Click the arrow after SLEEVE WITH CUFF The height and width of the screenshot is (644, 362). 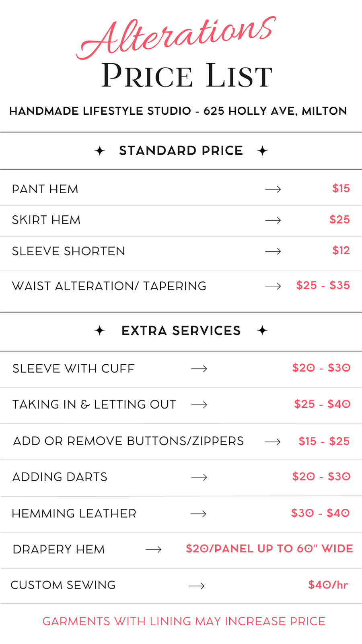(199, 369)
